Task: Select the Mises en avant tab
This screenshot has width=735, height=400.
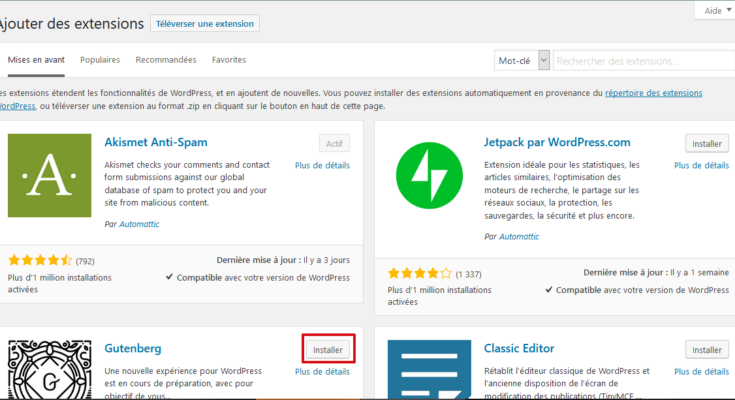Action: [36, 60]
